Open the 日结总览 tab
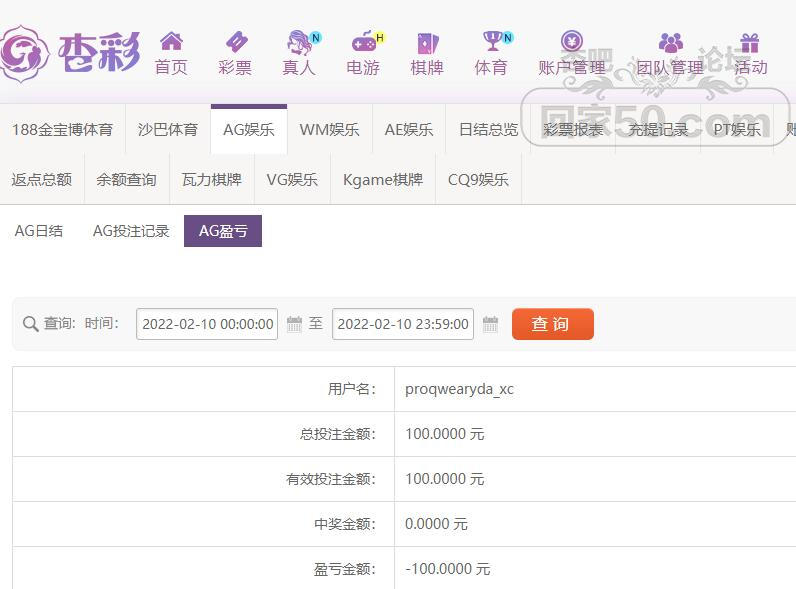Image resolution: width=796 pixels, height=589 pixels. (x=488, y=129)
